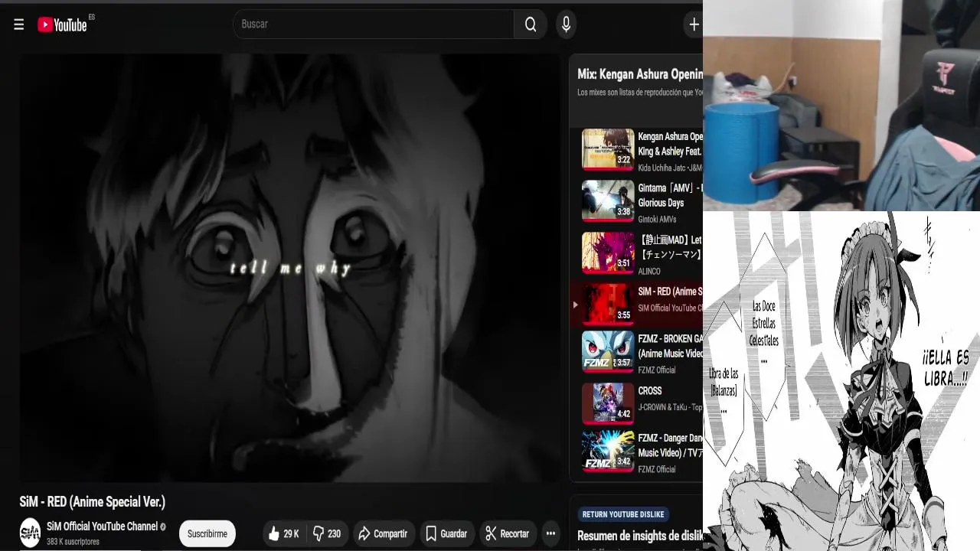Select SiM - RED playlist thumbnail
980x551 pixels.
click(608, 305)
